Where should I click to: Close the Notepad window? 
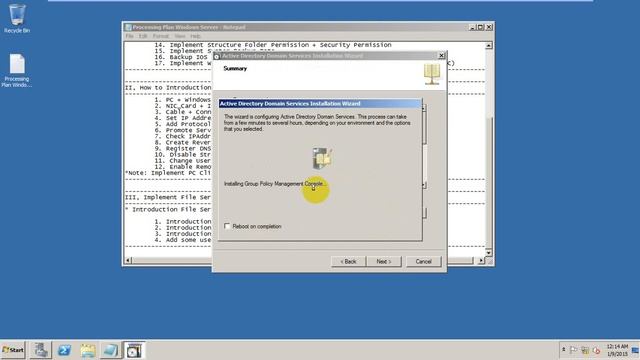[489, 27]
